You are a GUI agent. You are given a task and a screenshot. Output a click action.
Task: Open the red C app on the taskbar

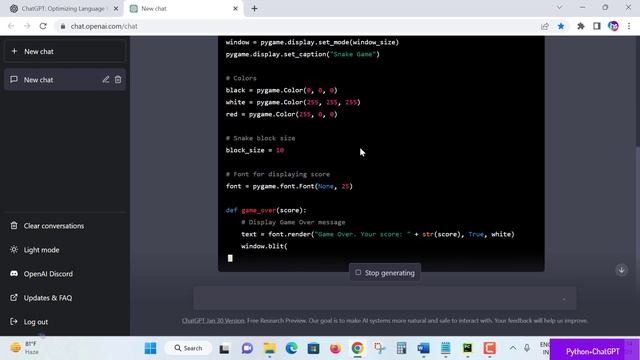(x=490, y=348)
